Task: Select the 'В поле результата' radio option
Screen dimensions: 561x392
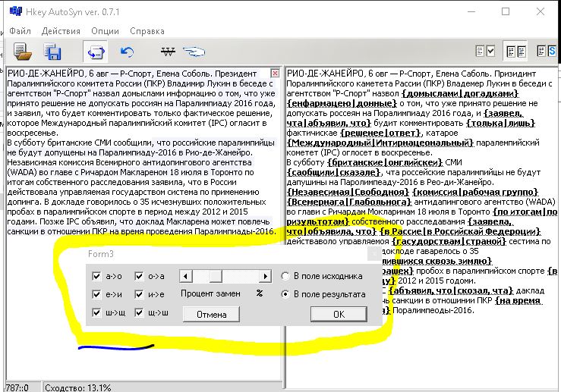Action: pyautogui.click(x=285, y=294)
